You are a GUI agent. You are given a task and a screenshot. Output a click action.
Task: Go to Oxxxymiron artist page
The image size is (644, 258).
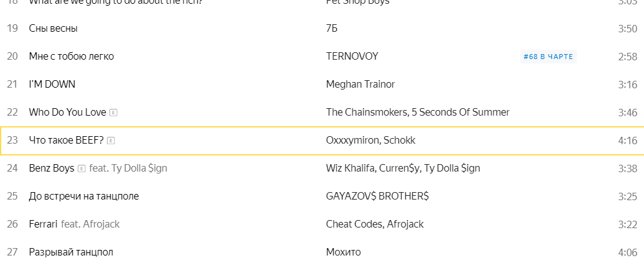click(x=352, y=141)
